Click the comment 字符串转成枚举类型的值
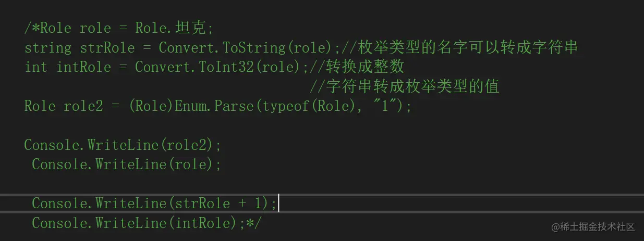 [412, 86]
